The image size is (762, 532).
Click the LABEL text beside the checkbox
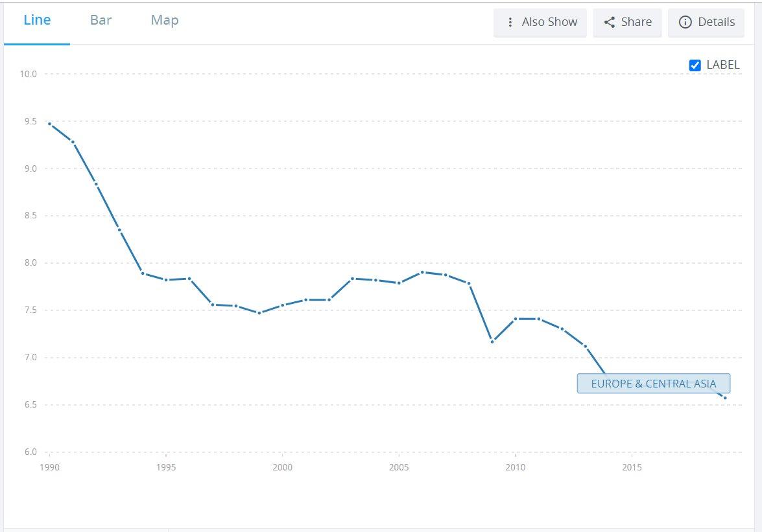pyautogui.click(x=722, y=65)
